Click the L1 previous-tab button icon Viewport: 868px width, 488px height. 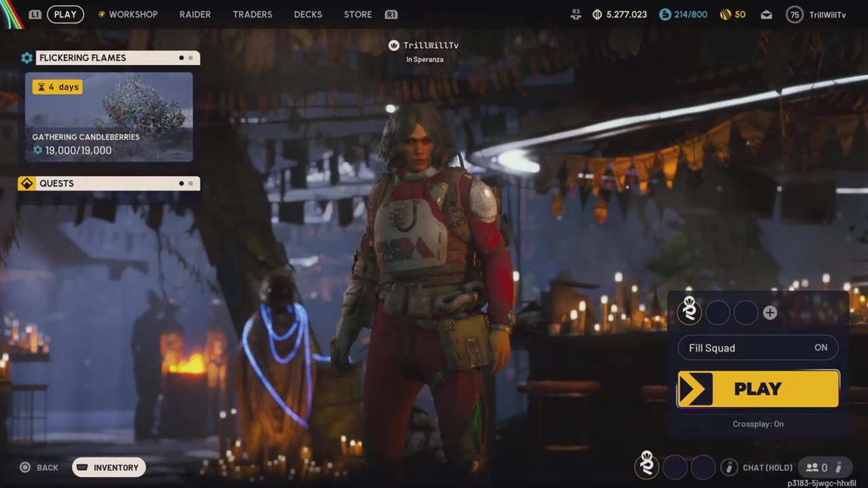point(35,14)
